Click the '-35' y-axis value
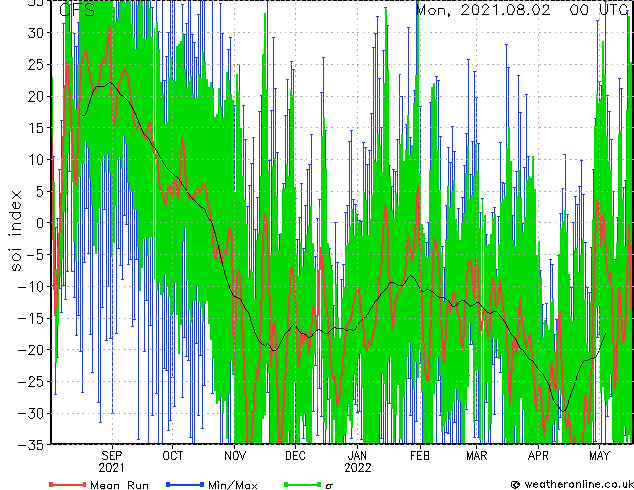 pos(31,445)
